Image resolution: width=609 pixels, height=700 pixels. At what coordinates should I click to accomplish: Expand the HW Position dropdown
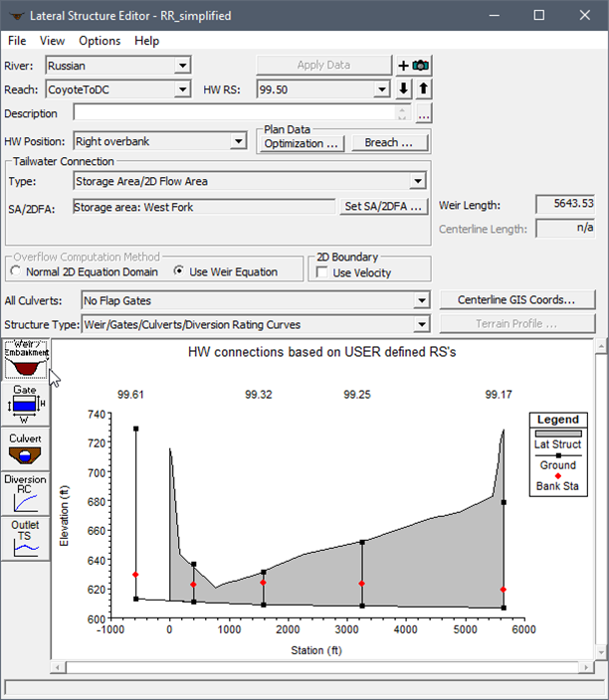click(x=239, y=141)
